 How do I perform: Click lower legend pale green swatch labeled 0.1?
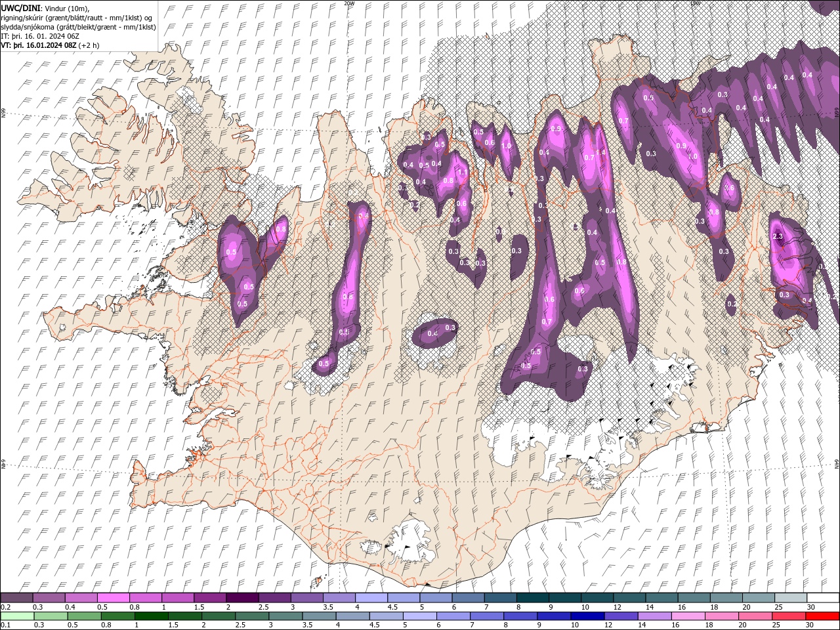[16, 616]
